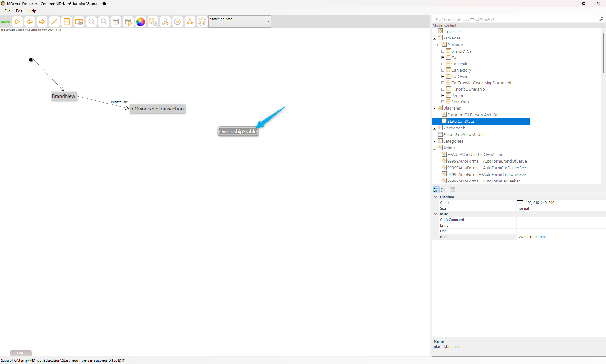Click the green Start! button

point(6,22)
